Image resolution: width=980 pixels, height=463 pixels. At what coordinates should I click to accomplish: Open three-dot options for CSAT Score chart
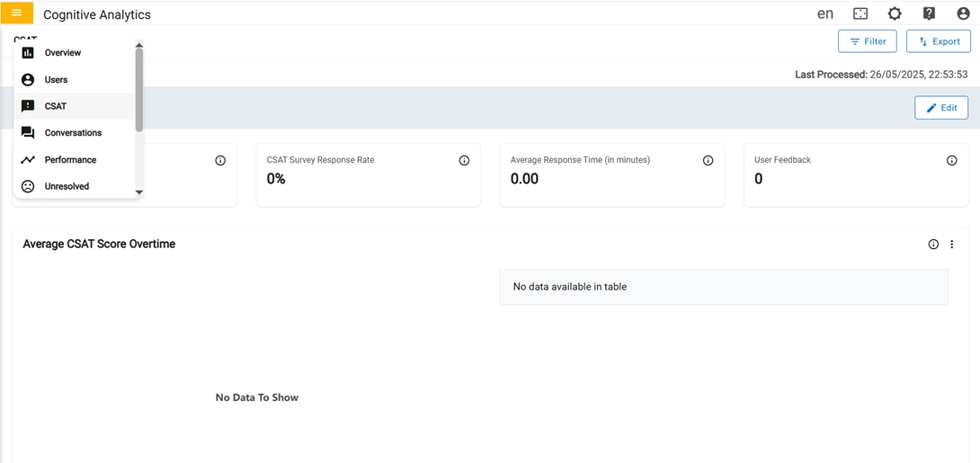point(951,245)
